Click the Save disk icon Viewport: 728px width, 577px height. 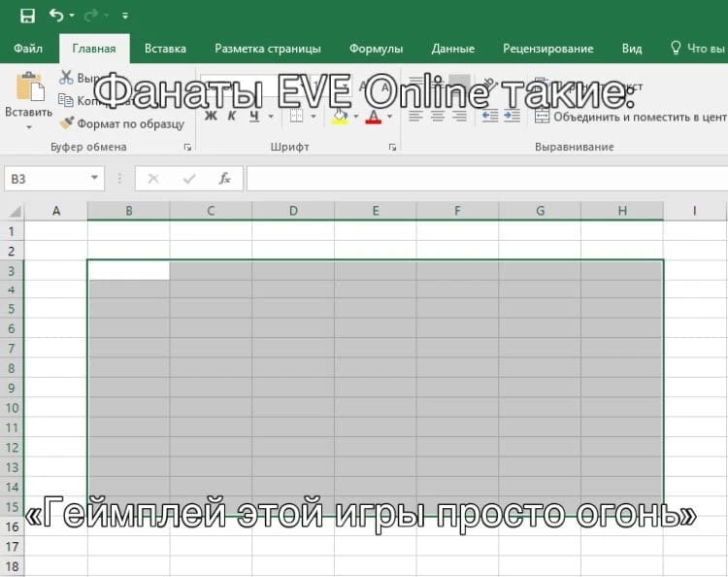coord(27,16)
